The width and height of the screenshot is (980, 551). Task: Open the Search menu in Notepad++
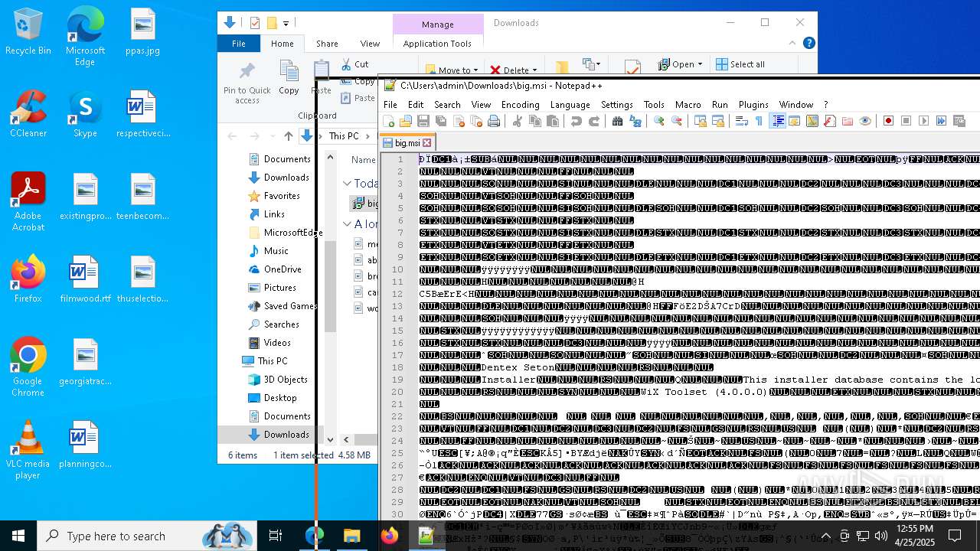coord(447,105)
